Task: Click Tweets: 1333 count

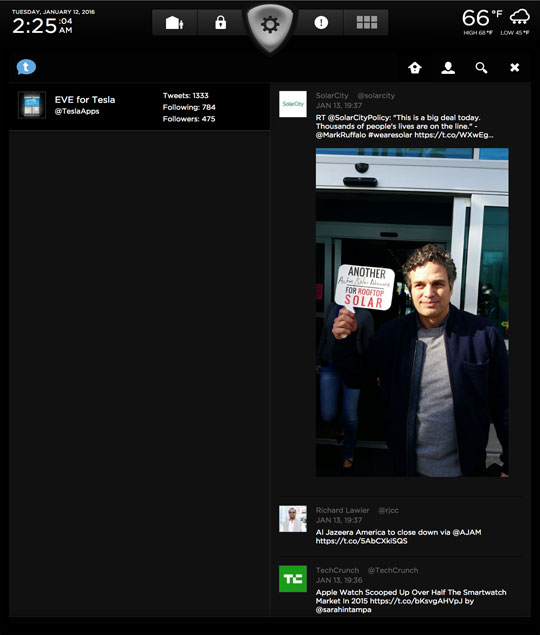Action: point(186,96)
